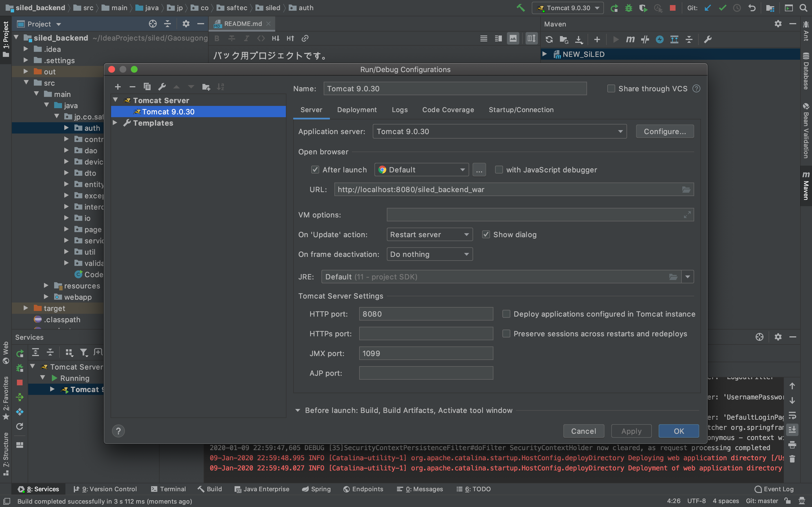Viewport: 812px width, 507px height.
Task: Enable Preserve sessions across restarts and redeploys
Action: point(506,334)
